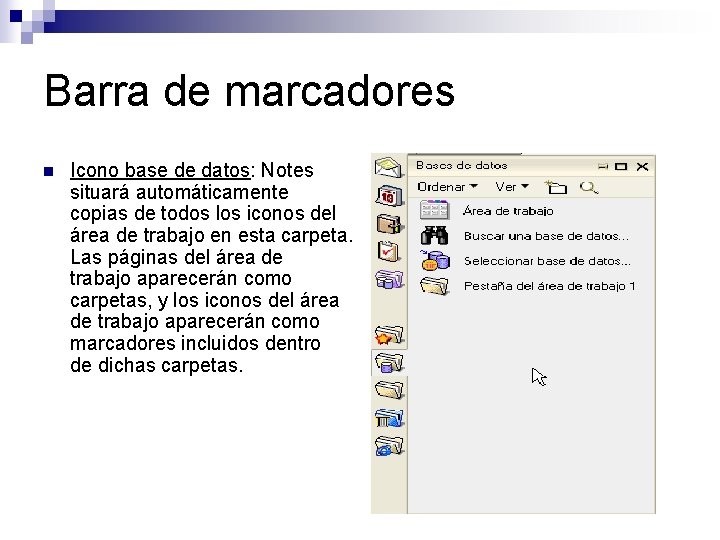Viewport: 720px width, 540px height.
Task: Click the workspace grid icon beside Área de trabajo
Action: 434,210
